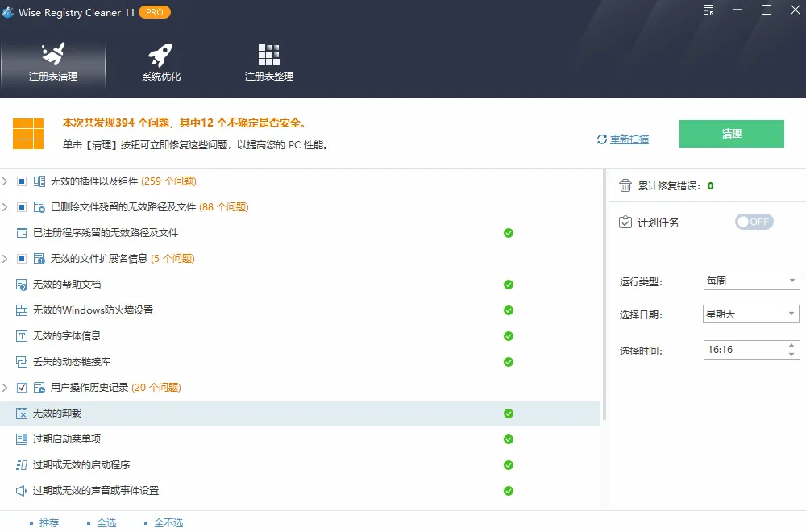
Task: Increase time with the up arrow
Action: 791,345
